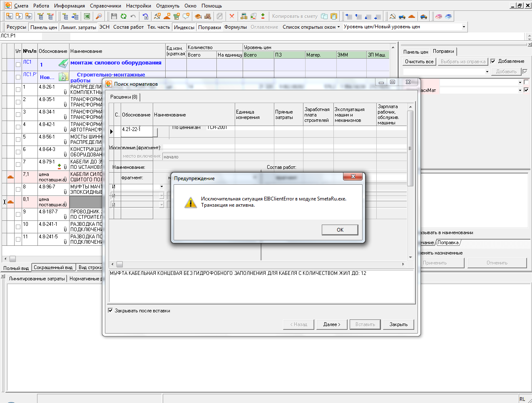Check the box for row 4.8-26-1
The image size is (532, 403).
pyautogui.click(x=18, y=89)
